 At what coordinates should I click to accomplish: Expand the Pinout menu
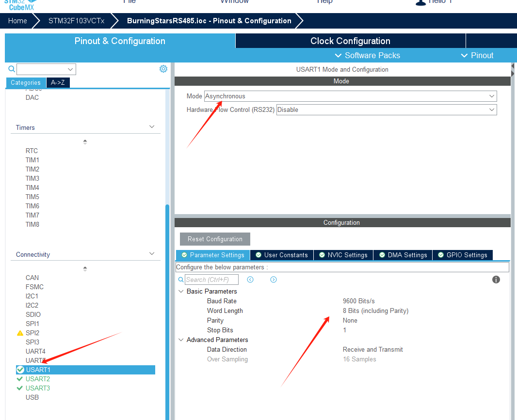tap(477, 55)
